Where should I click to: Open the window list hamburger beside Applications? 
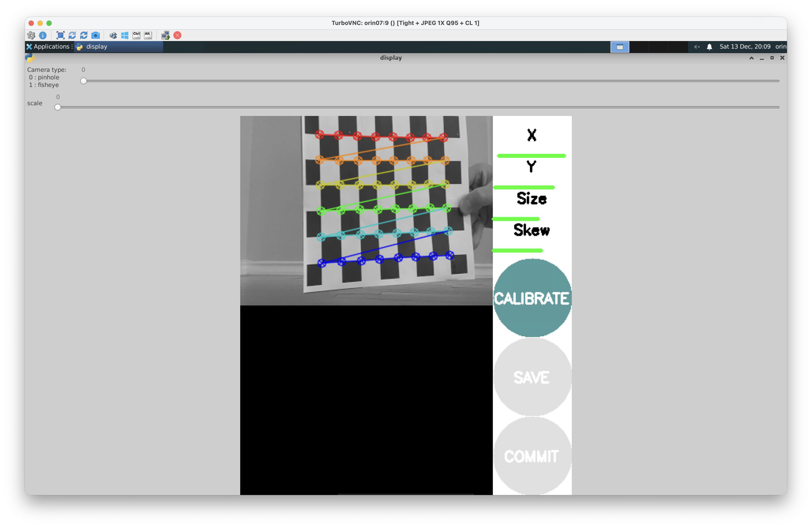72,47
